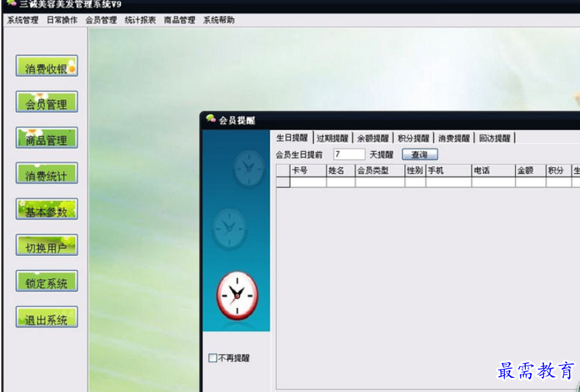This screenshot has height=392, width=580.
Task: Enable the 不再提醒 checkbox
Action: point(213,358)
